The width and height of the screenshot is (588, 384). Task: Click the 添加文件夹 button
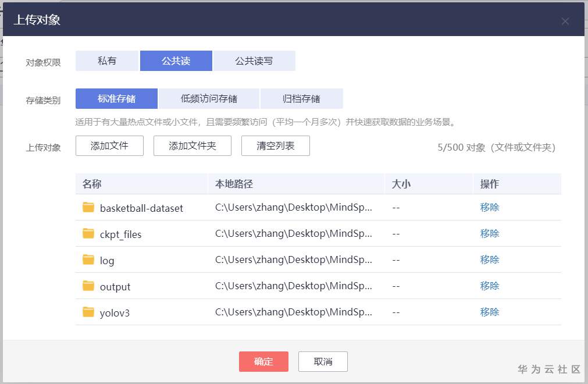click(193, 146)
